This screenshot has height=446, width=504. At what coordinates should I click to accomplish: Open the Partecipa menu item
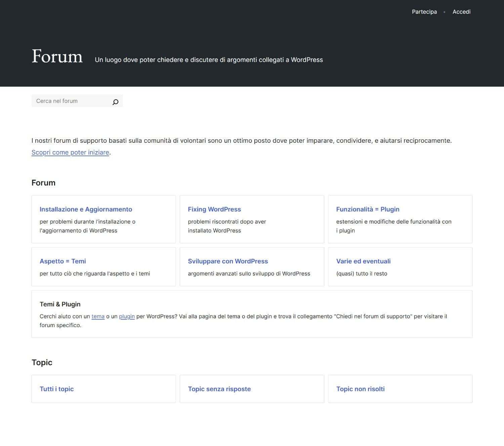coord(424,12)
